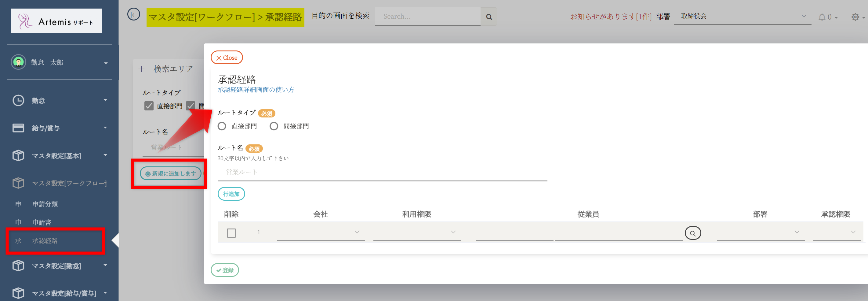The height and width of the screenshot is (301, 868).
Task: Click the 給与/賞与 card icon in sidebar
Action: tap(18, 128)
